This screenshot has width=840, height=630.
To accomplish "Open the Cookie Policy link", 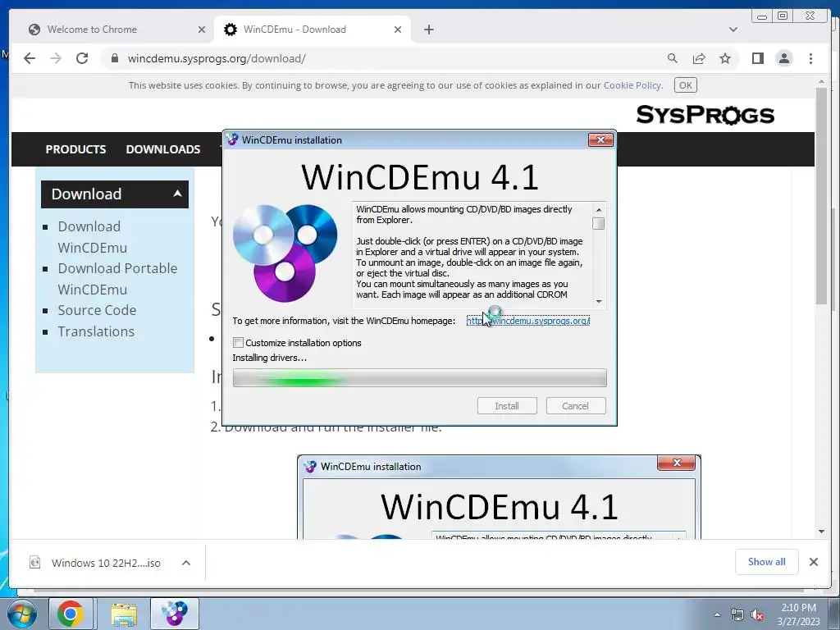I will coord(632,85).
